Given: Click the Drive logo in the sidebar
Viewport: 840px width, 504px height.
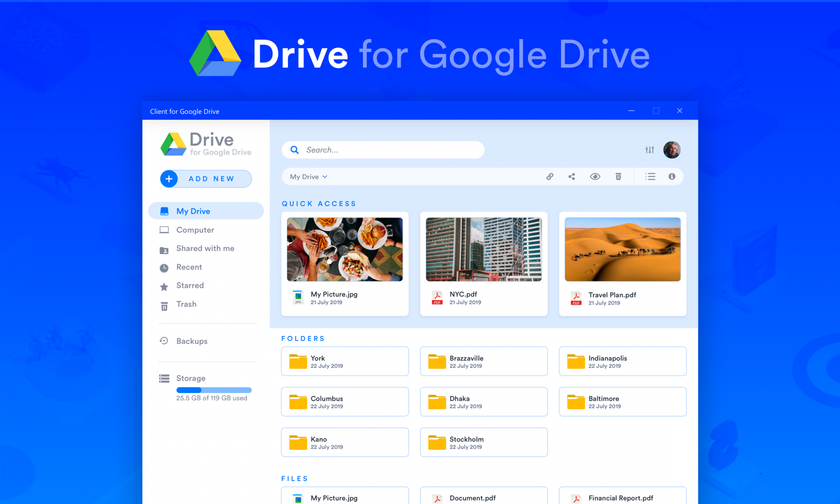Looking at the screenshot, I should [x=206, y=144].
